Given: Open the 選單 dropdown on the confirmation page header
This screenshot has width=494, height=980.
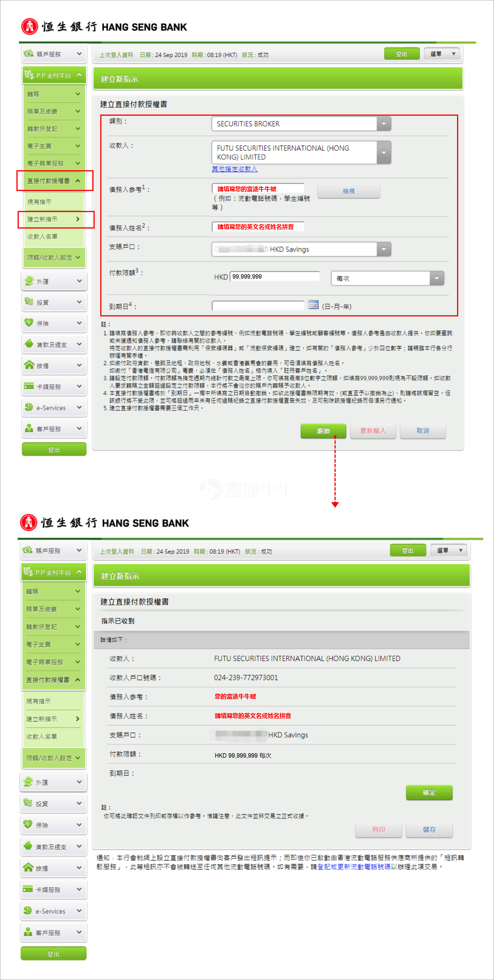Looking at the screenshot, I should coord(449,550).
